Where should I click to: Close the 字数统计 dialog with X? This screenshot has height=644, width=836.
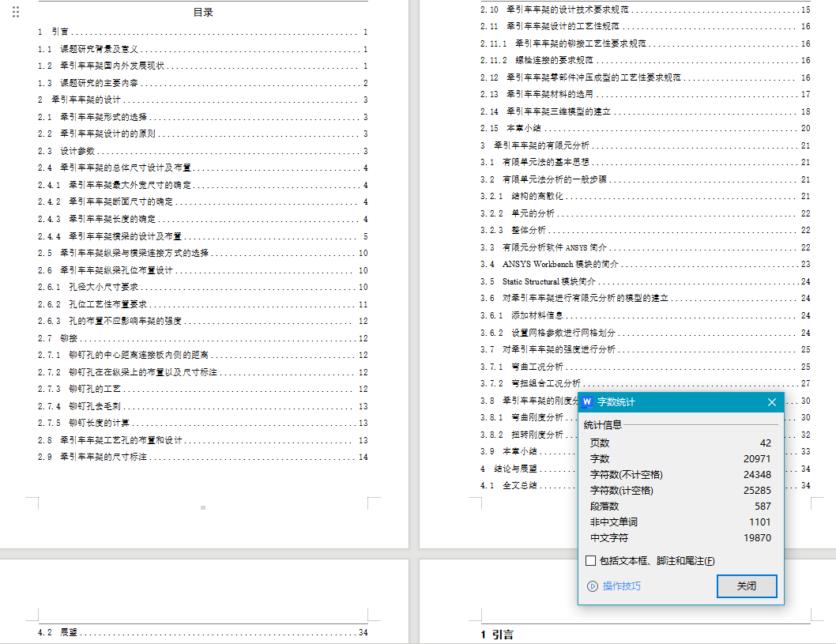click(771, 402)
